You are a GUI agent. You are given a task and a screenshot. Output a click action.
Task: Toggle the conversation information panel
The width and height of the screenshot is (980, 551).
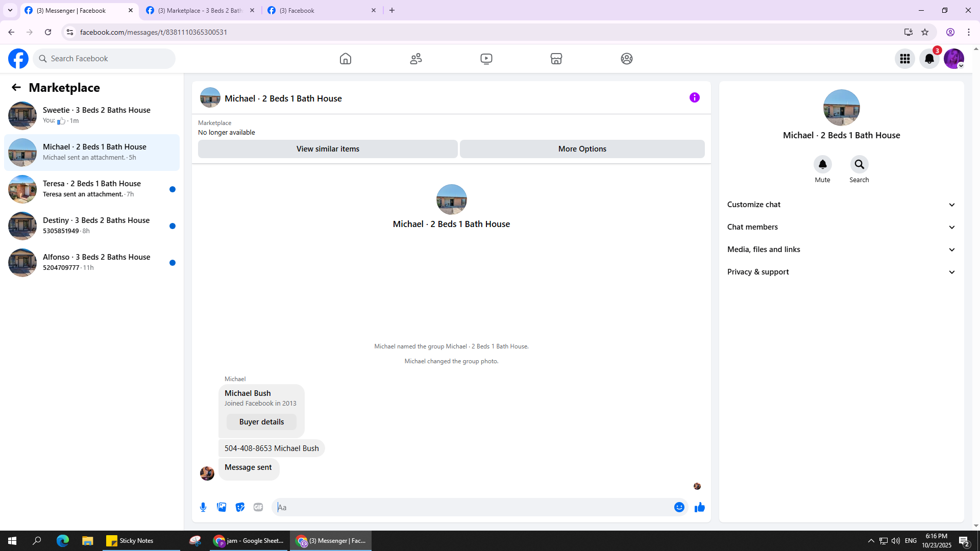pyautogui.click(x=694, y=97)
